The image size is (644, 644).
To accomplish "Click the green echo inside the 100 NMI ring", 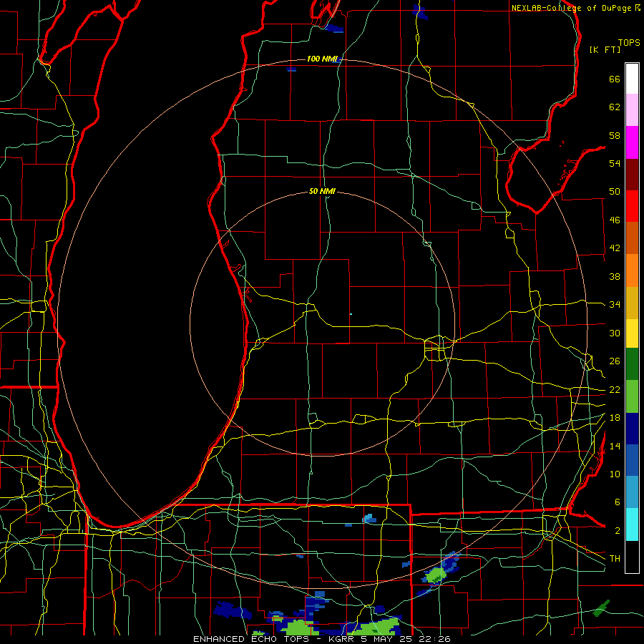I will [x=436, y=575].
